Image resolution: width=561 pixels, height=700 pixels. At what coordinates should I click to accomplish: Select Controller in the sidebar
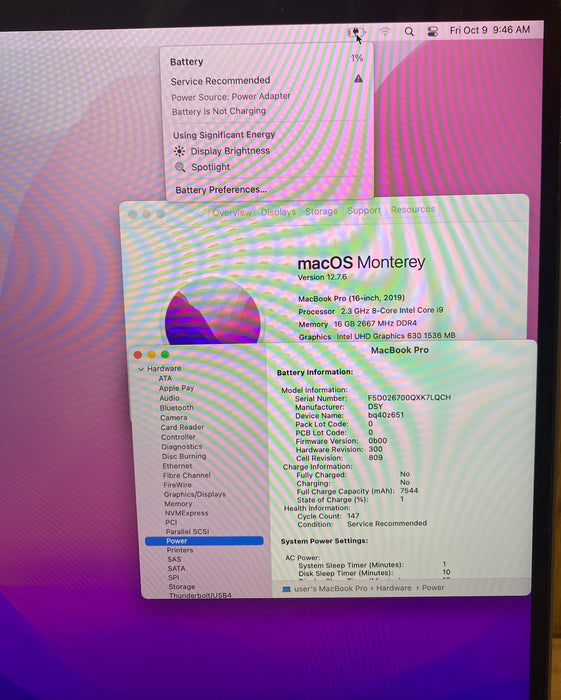(178, 437)
